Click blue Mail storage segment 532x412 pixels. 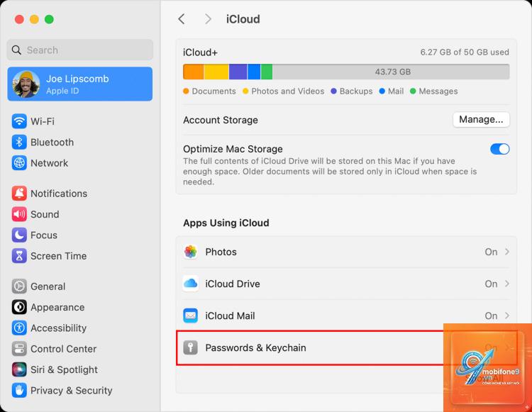254,72
